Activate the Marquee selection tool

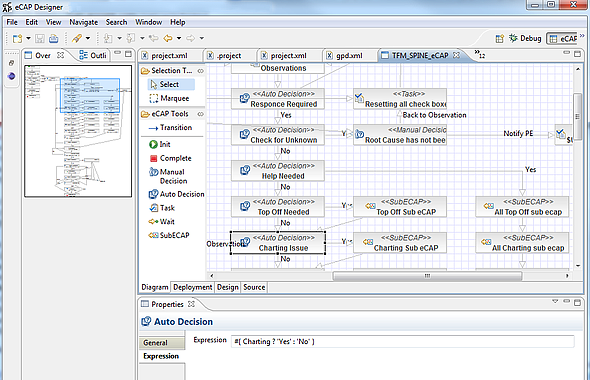(x=169, y=99)
